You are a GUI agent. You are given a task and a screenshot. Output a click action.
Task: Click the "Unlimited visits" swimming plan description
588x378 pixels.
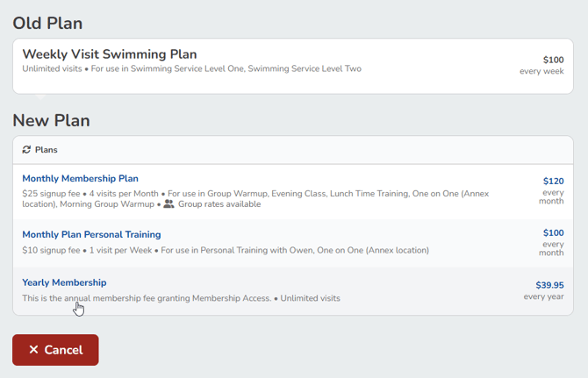pyautogui.click(x=52, y=68)
